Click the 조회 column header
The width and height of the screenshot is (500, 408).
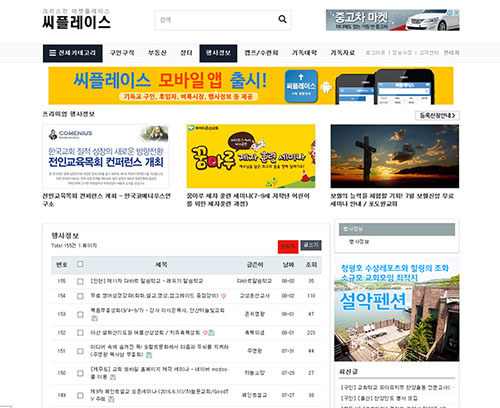(311, 265)
